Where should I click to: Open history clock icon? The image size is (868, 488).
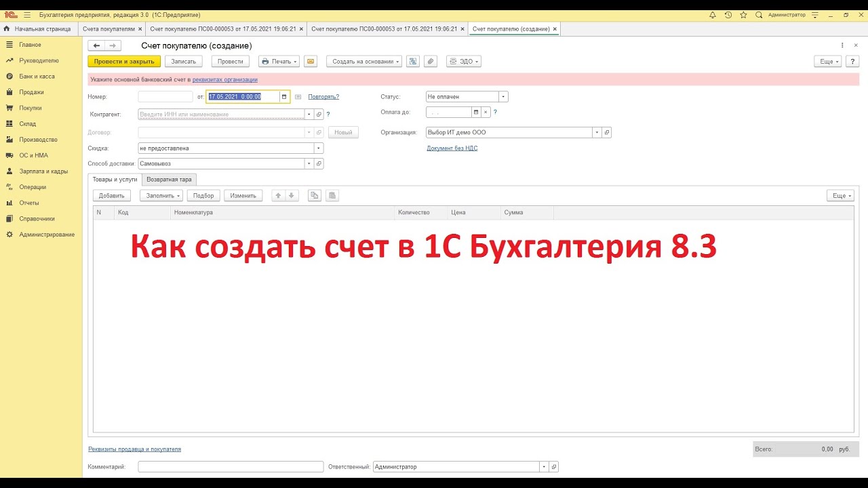pyautogui.click(x=728, y=14)
